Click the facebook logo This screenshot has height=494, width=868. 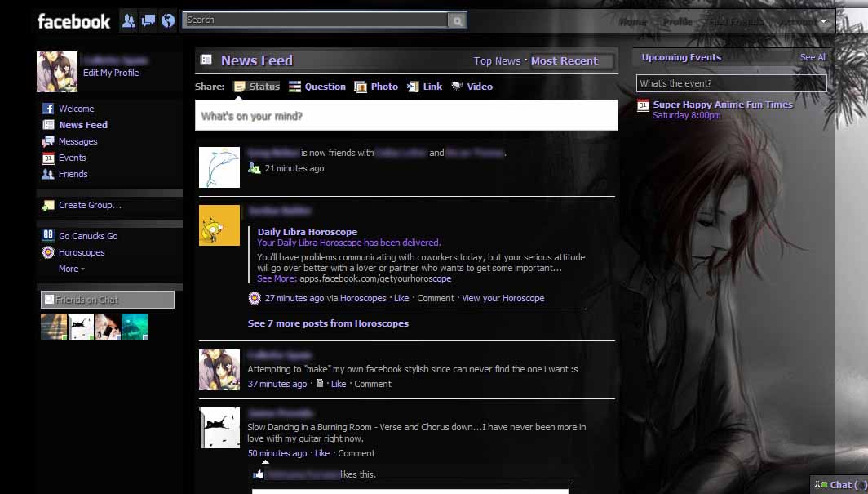(73, 21)
